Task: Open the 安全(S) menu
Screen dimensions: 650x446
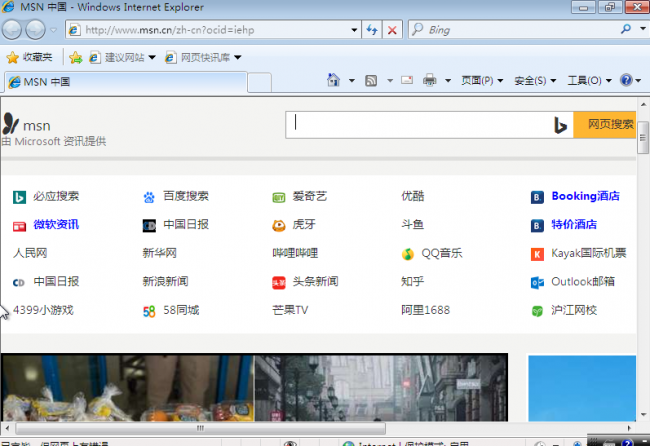Action: click(535, 80)
